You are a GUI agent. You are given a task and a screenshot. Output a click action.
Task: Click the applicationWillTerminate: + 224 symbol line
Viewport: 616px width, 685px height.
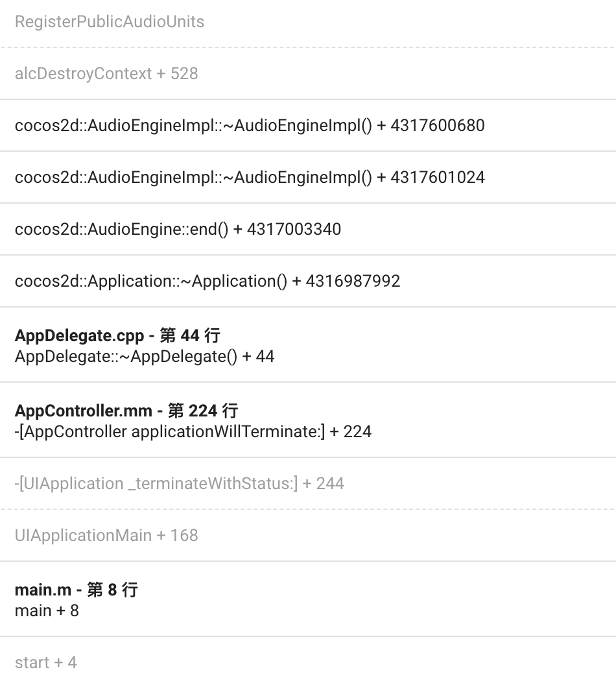(x=193, y=431)
